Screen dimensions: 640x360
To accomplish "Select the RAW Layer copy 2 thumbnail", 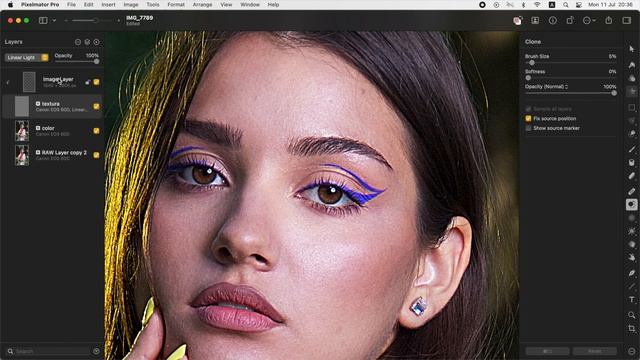I will click(x=22, y=155).
